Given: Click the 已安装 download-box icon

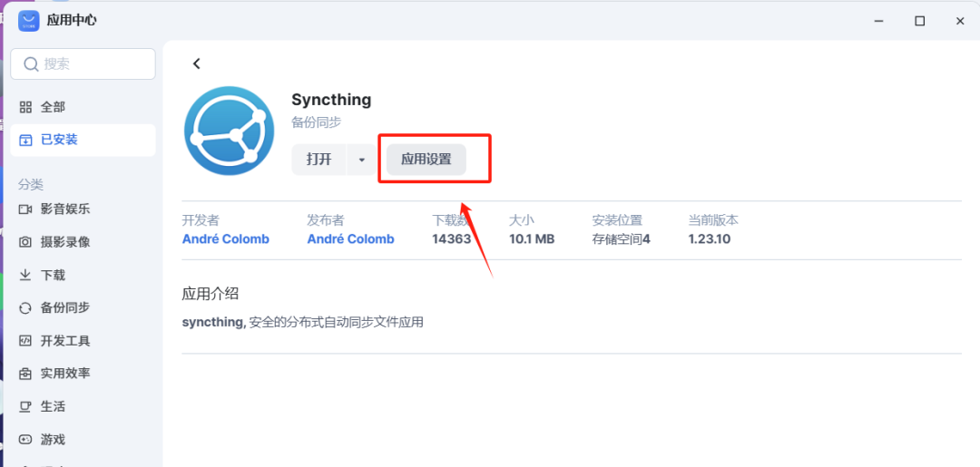Looking at the screenshot, I should point(25,140).
